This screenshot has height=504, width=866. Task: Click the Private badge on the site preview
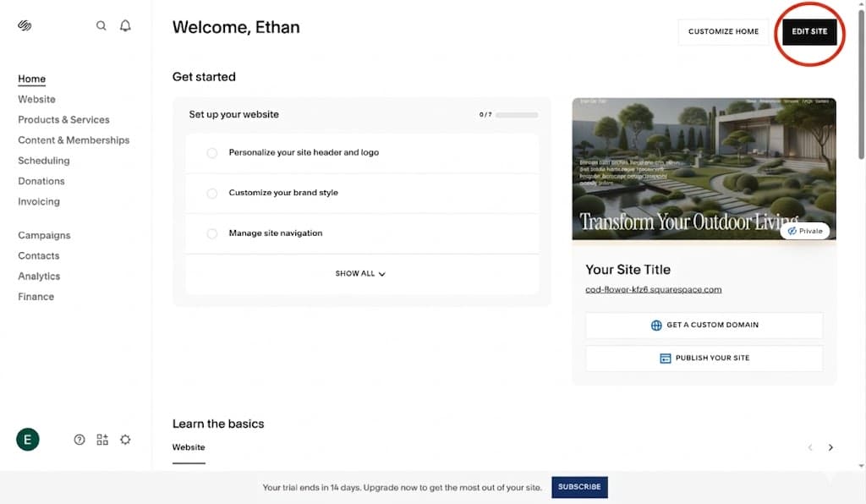click(804, 230)
